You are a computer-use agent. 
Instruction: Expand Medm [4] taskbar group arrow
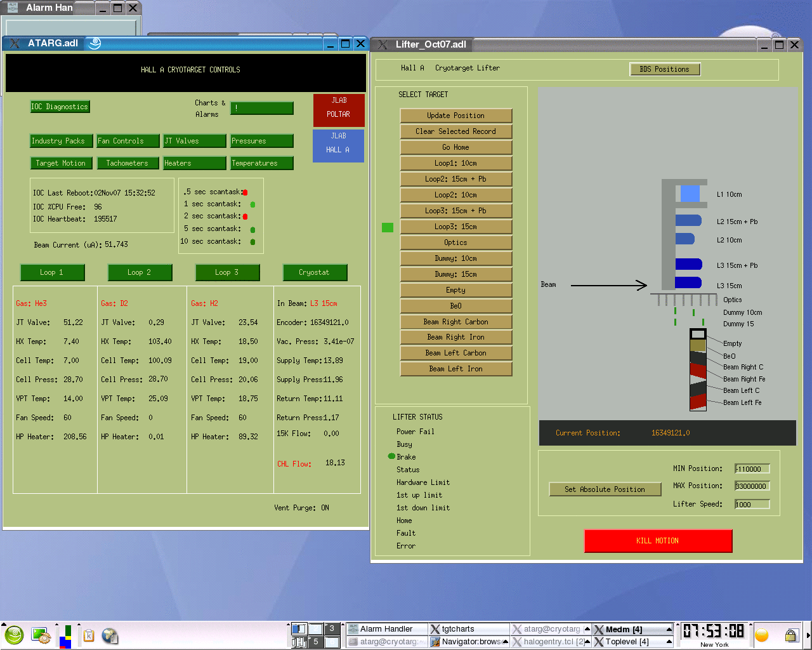pos(669,629)
